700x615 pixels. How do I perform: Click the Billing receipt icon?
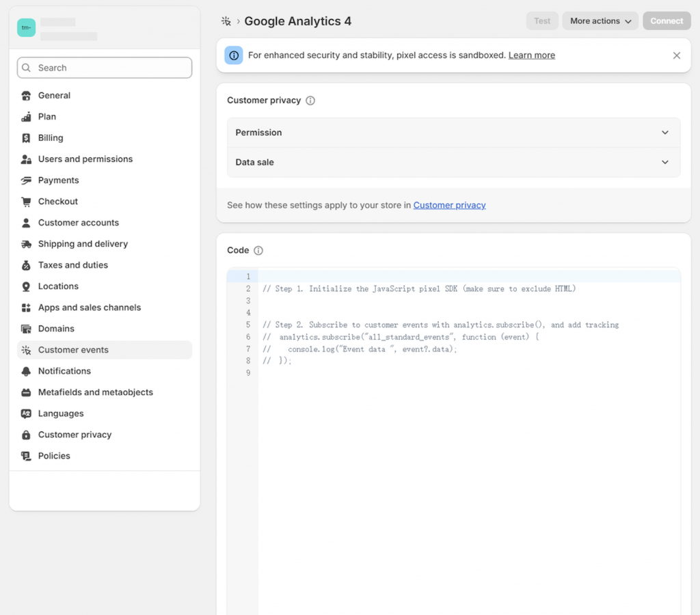pyautogui.click(x=27, y=138)
